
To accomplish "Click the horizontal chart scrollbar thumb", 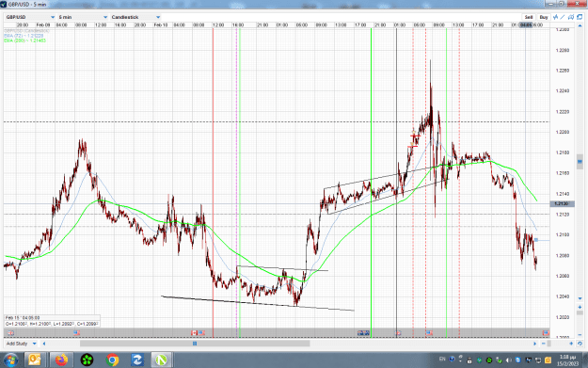I will (x=195, y=344).
